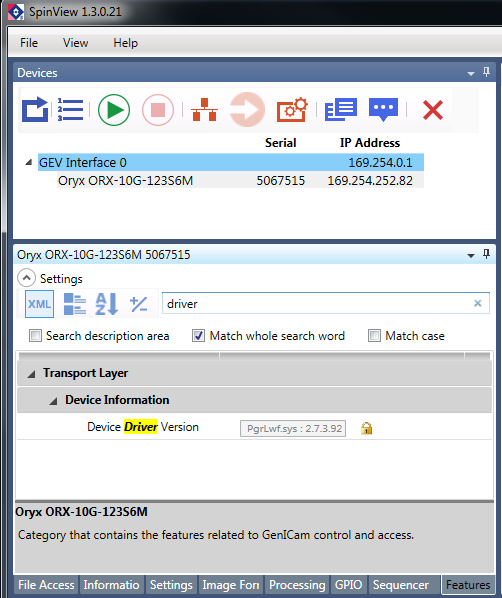Switch to the Features tab

[x=468, y=585]
